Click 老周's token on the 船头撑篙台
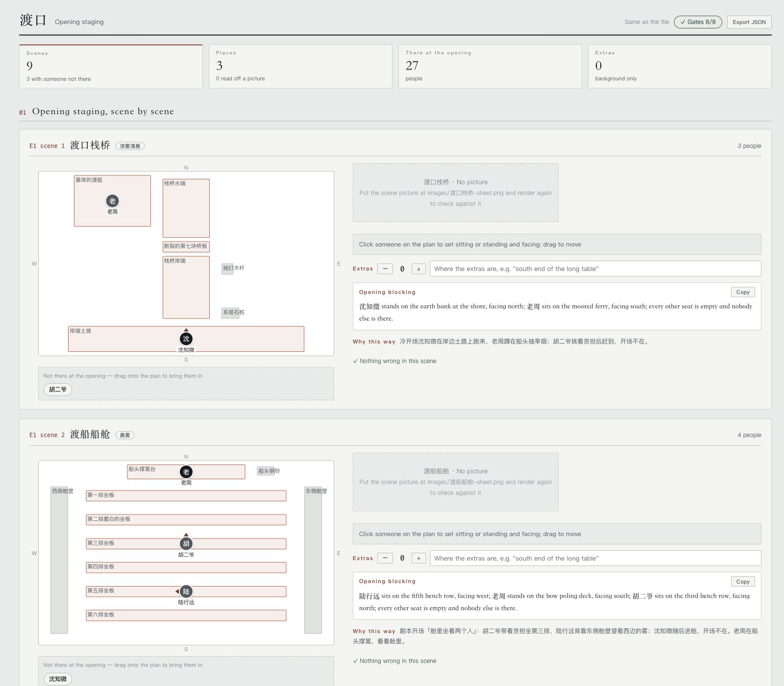The image size is (784, 686). (x=186, y=472)
